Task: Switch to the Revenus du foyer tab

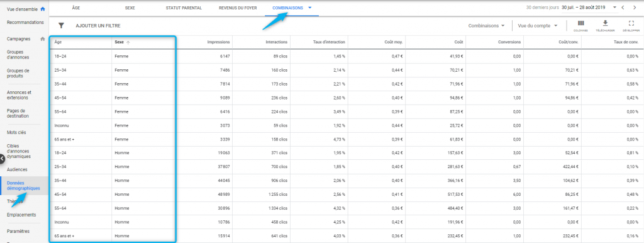Action: [237, 8]
